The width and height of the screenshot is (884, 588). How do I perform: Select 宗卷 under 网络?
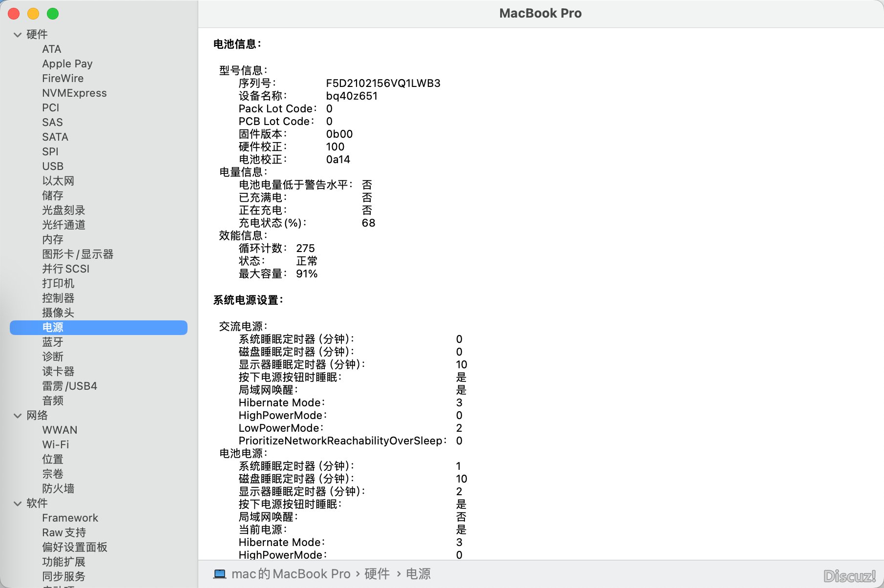point(53,474)
